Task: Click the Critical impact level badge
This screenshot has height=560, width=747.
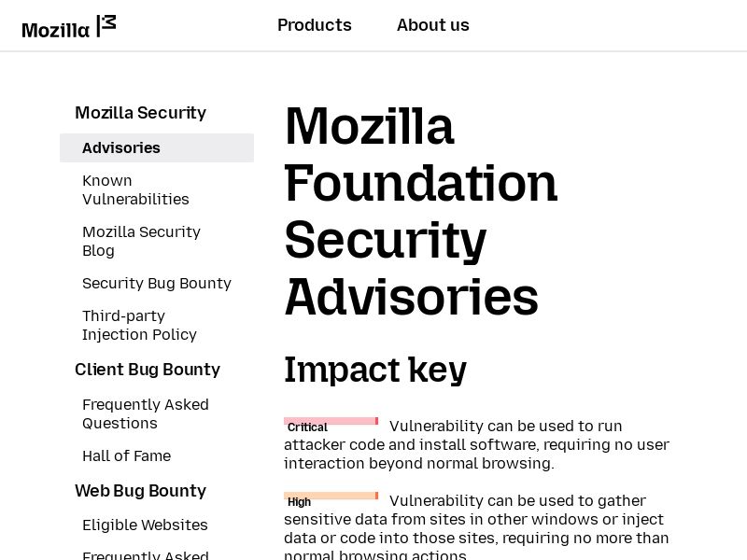Action: pyautogui.click(x=331, y=425)
